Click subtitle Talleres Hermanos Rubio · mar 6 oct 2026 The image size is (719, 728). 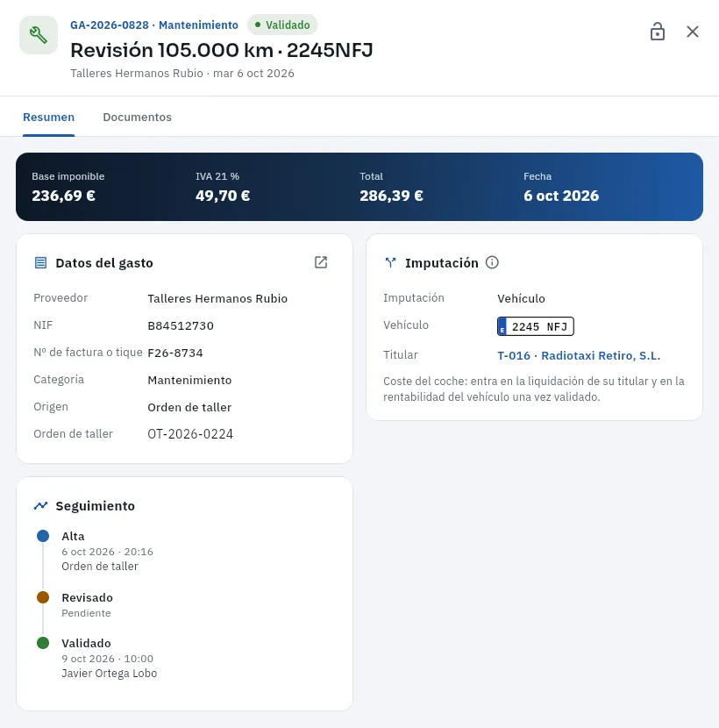click(182, 74)
